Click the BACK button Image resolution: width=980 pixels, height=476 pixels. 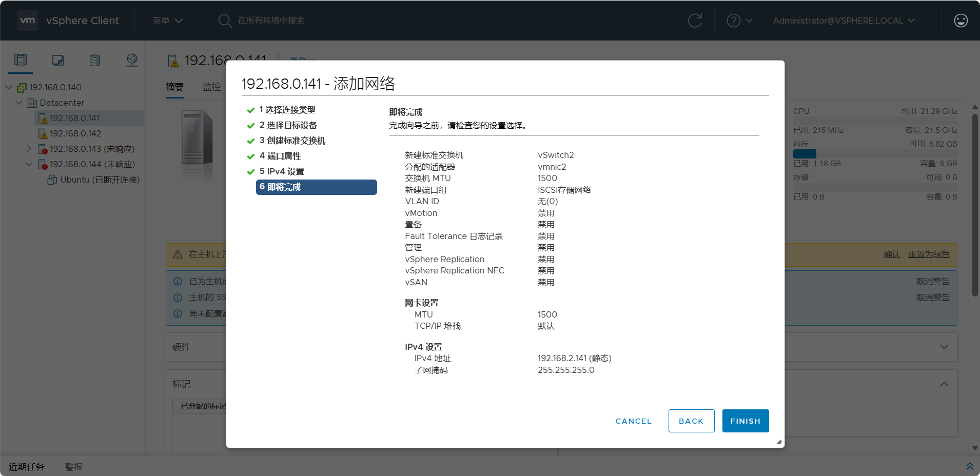click(691, 421)
